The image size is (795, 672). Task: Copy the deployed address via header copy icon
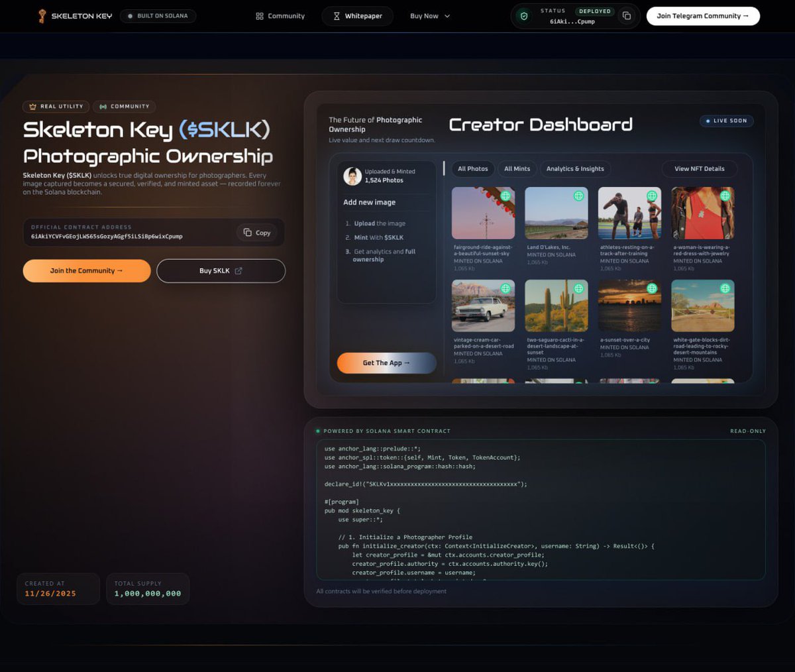tap(627, 16)
